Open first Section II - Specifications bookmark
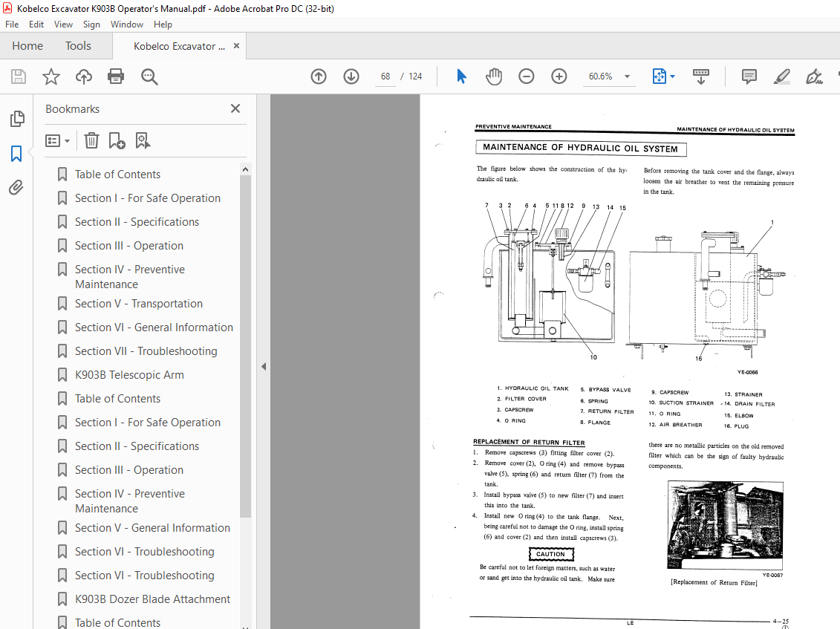Screen dimensions: 840x629 (x=137, y=222)
